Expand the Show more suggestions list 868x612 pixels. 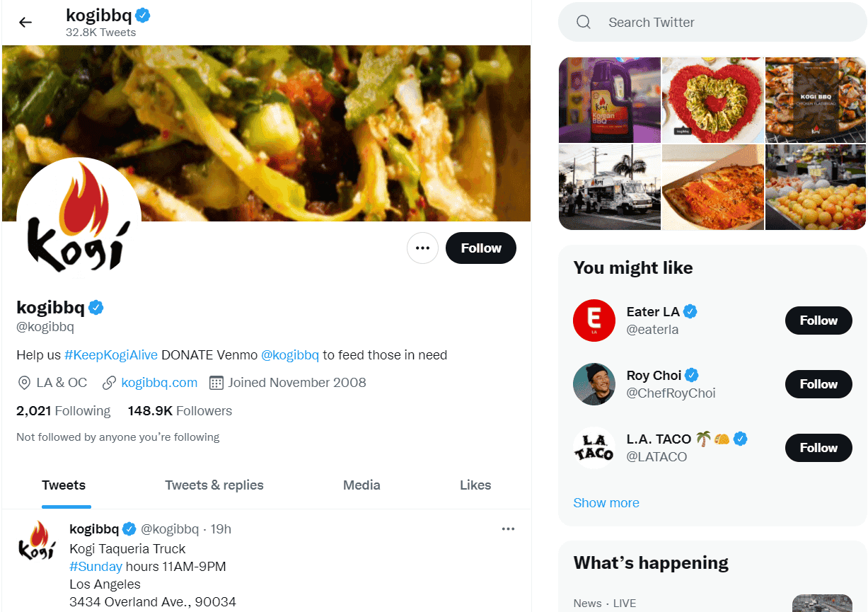point(606,503)
